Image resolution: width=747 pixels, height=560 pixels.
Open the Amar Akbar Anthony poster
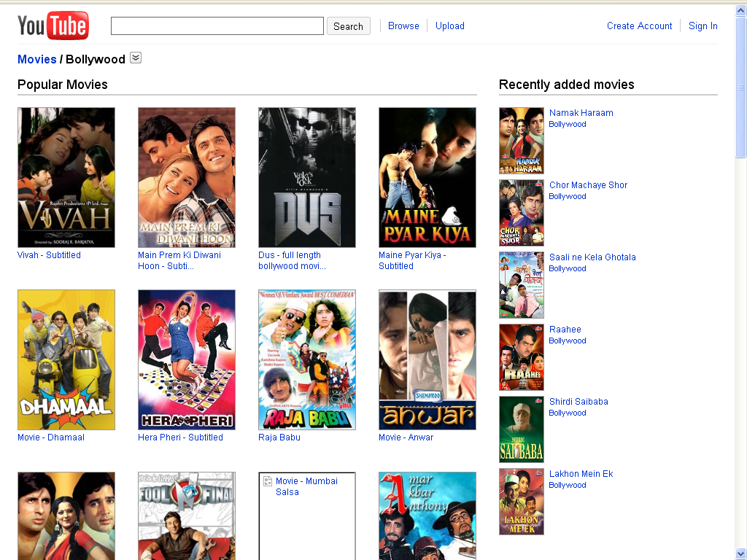tap(427, 516)
